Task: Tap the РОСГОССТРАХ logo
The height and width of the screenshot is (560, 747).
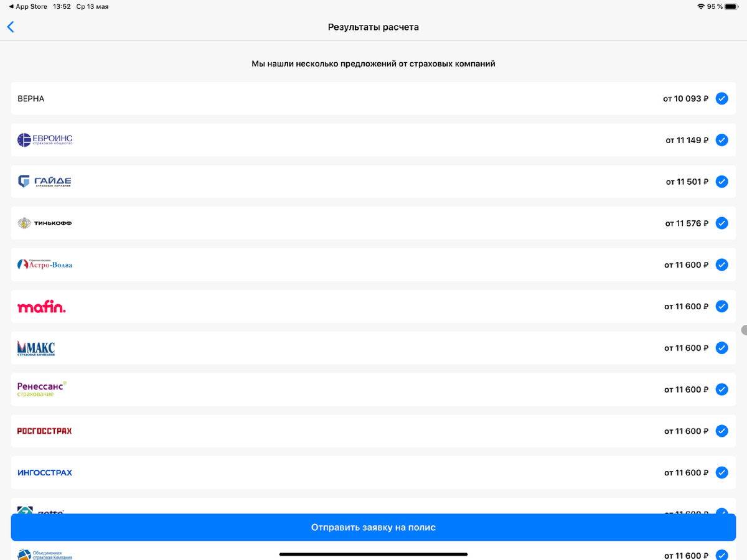Action: click(44, 431)
